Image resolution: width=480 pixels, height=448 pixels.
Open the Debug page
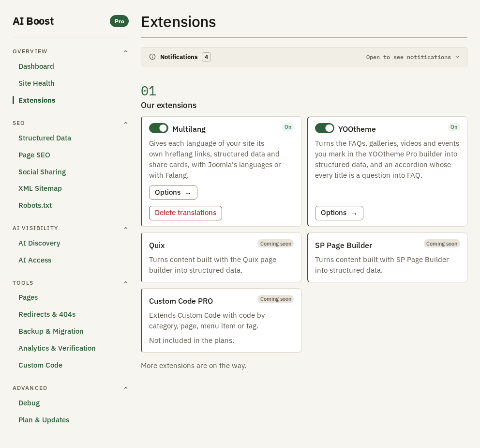(x=29, y=403)
